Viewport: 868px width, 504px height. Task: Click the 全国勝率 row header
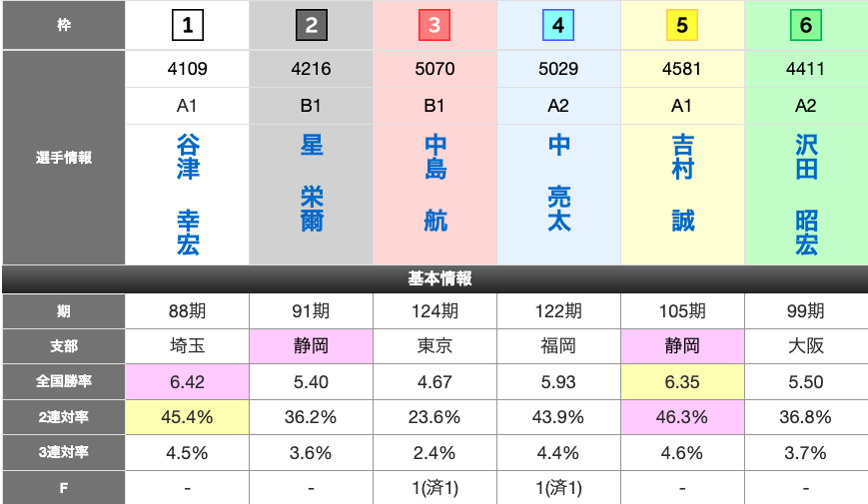(63, 381)
